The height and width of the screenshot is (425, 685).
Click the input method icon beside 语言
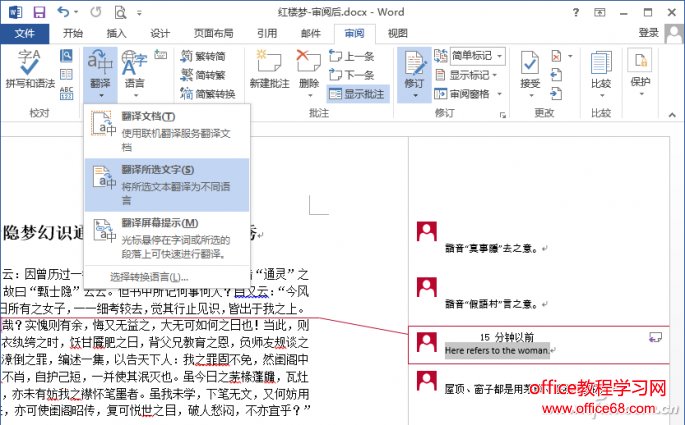click(160, 55)
